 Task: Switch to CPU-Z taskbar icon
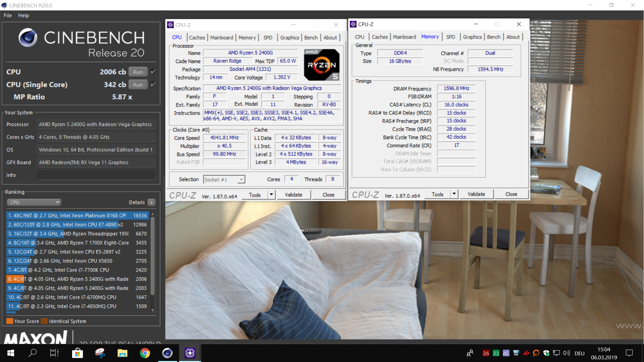190,353
